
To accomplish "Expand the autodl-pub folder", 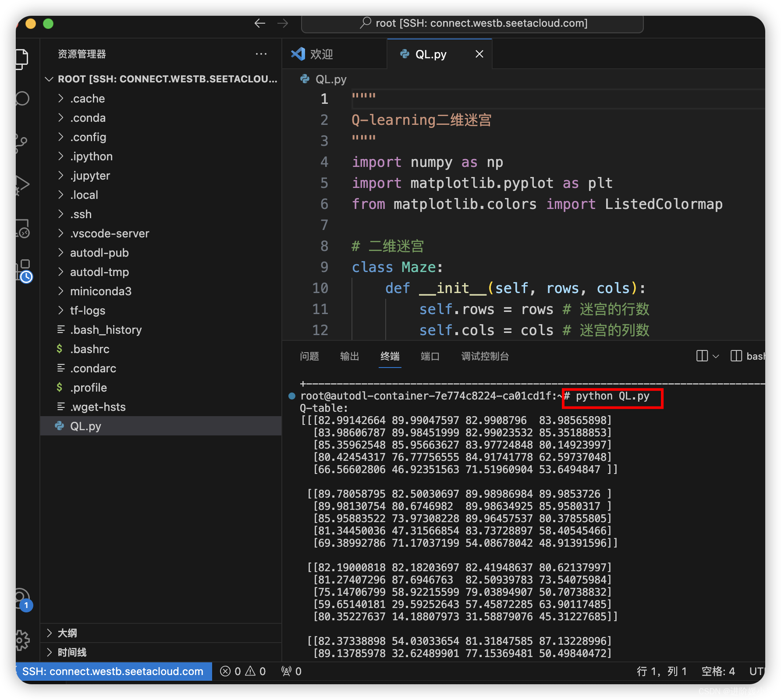I will click(161, 253).
